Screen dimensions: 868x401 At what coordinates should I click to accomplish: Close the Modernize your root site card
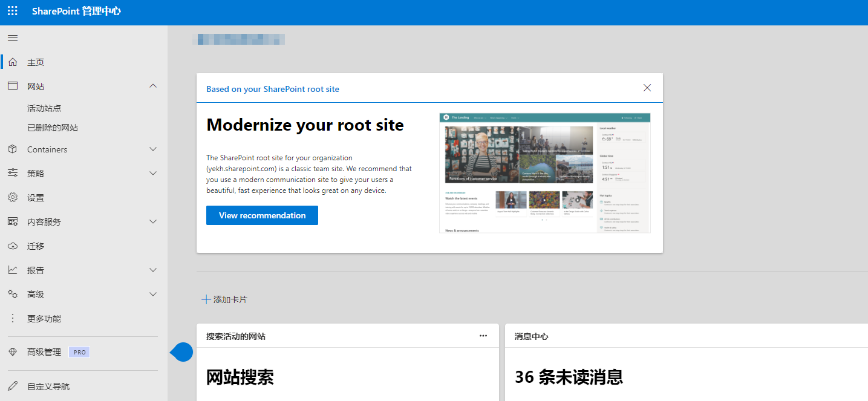(647, 88)
